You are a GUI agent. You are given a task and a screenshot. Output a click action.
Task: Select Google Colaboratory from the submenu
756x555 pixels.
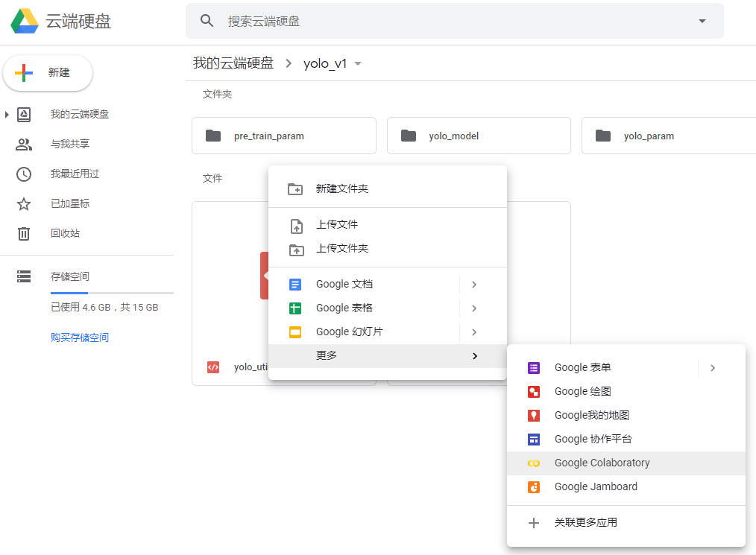(x=626, y=463)
